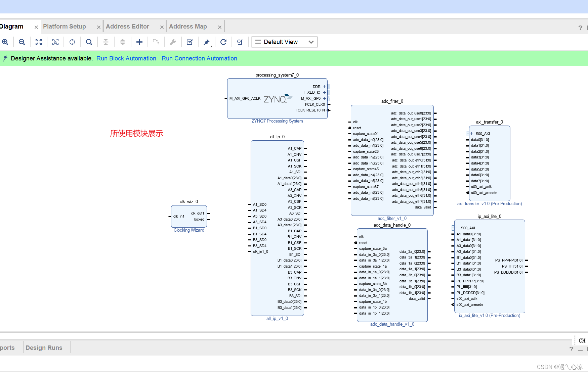
Task: Close the Diagram tab
Action: (36, 27)
